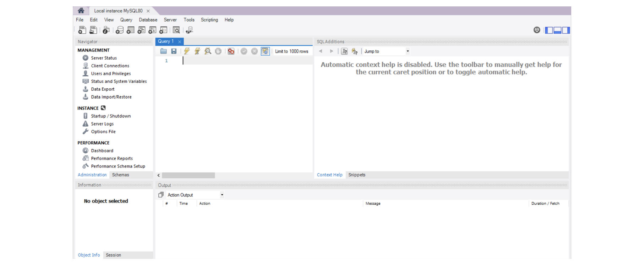Create a new schema with the database icon
Viewport: 644px width, 266px height.
[x=120, y=31]
